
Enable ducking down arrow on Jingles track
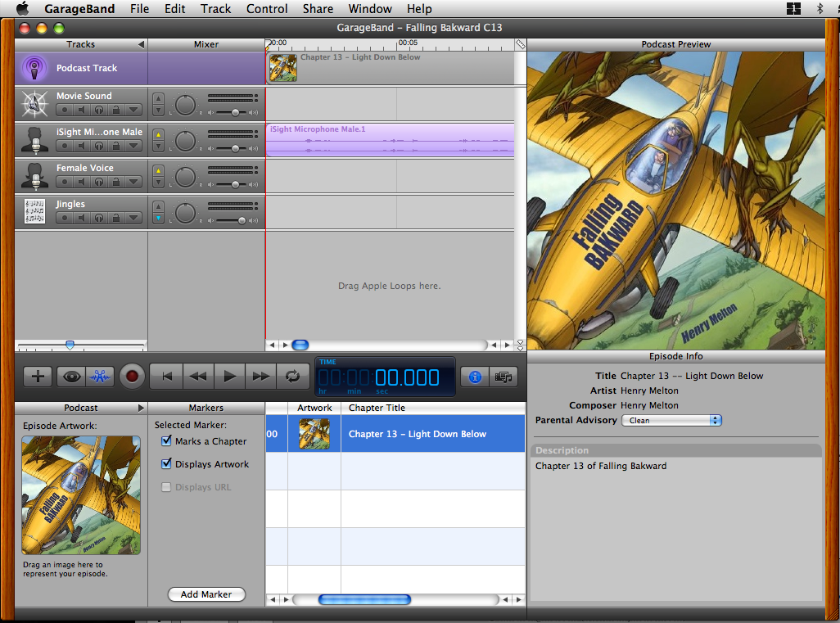tap(158, 218)
